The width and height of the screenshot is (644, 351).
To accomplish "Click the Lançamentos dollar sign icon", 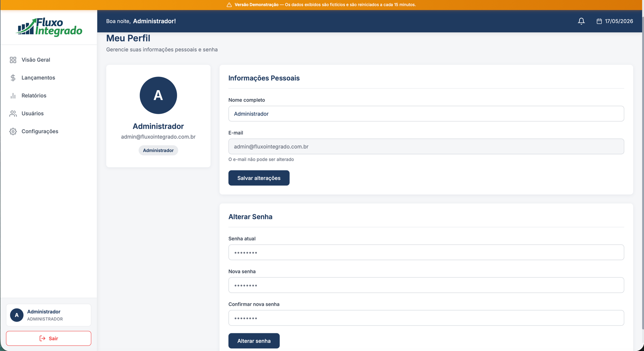I will (13, 78).
